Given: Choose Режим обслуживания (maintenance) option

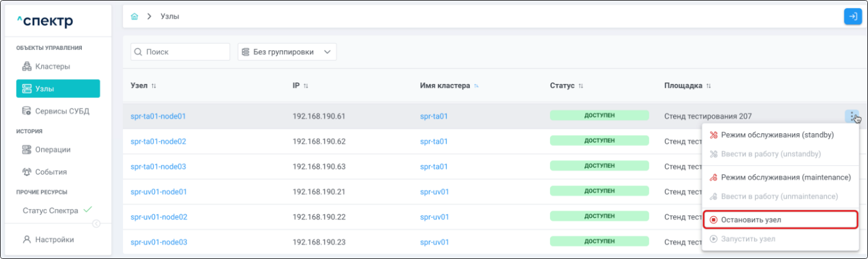Looking at the screenshot, I should pyautogui.click(x=780, y=177).
